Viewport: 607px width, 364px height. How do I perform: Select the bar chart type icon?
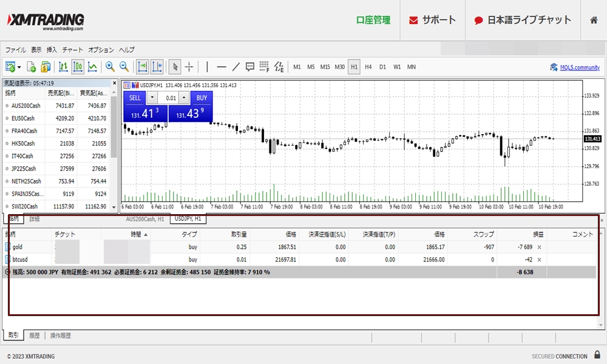63,67
